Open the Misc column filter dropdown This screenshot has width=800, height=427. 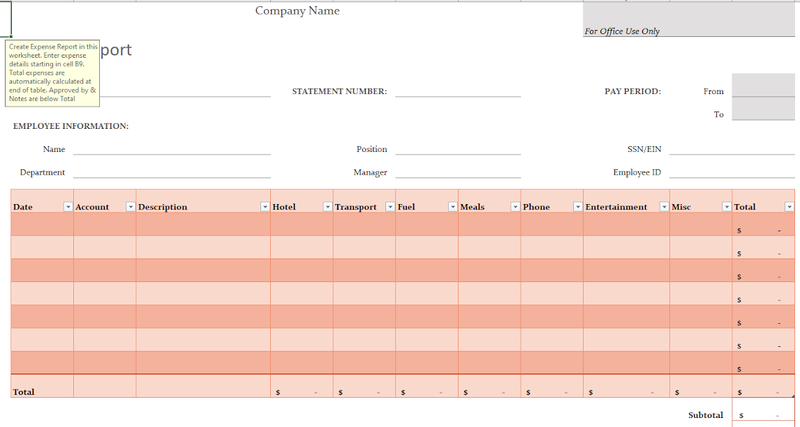[x=727, y=207]
